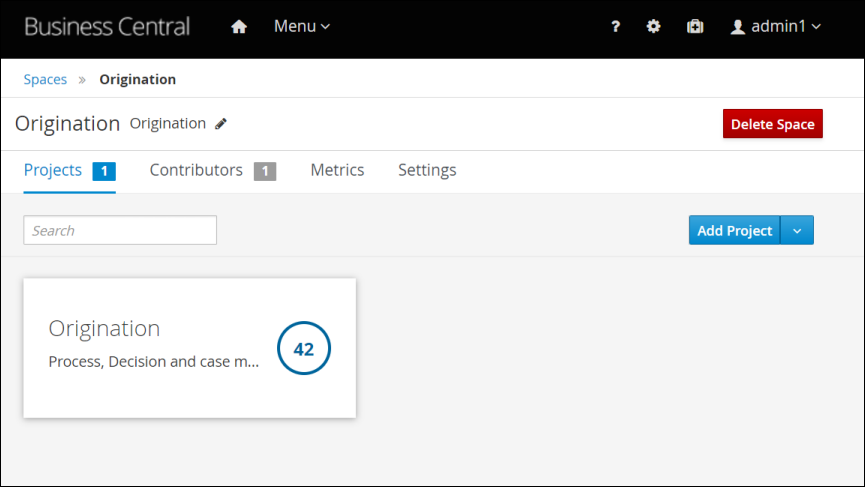Click the briefcase deployment icon
The image size is (865, 487).
coord(695,26)
